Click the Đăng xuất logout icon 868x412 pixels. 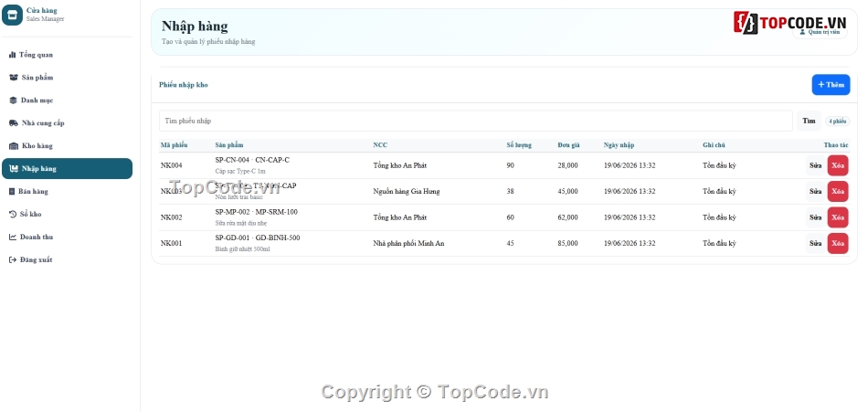point(13,259)
